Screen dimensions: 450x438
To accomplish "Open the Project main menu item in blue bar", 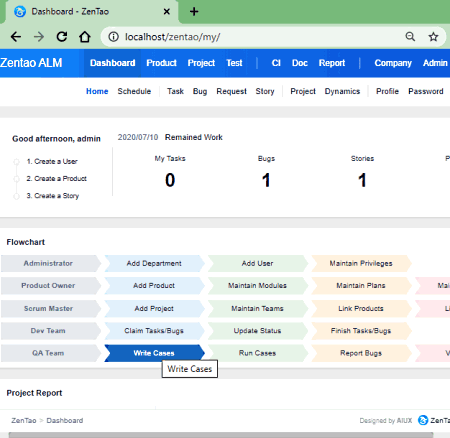I will pyautogui.click(x=201, y=63).
